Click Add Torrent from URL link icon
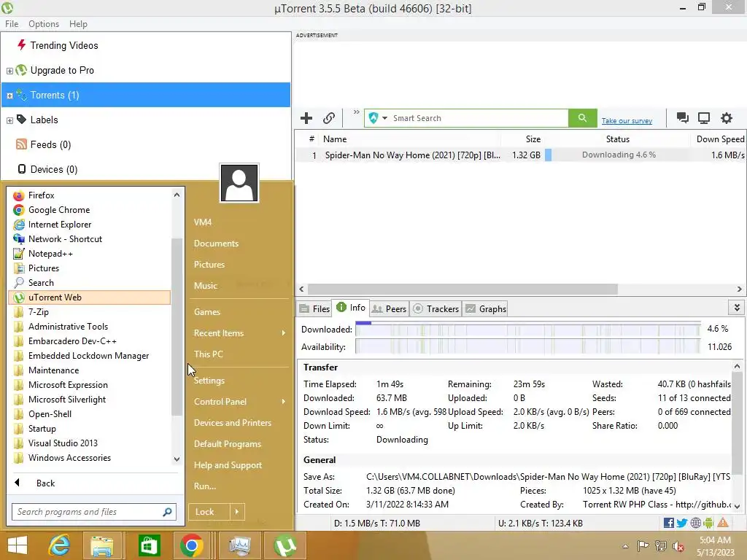The height and width of the screenshot is (560, 747). [329, 118]
